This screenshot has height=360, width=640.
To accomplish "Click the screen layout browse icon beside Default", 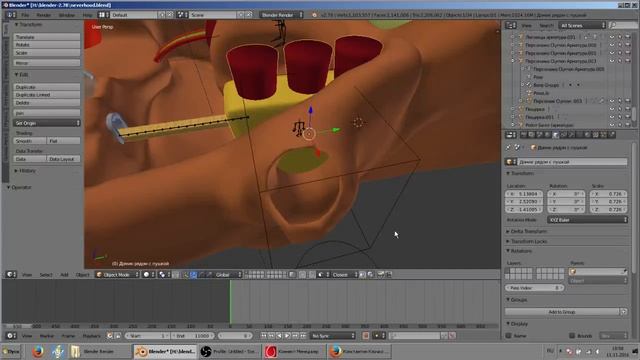I will 104,15.
